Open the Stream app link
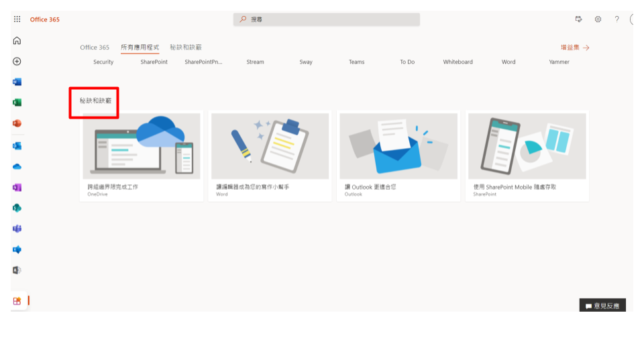 pos(255,62)
